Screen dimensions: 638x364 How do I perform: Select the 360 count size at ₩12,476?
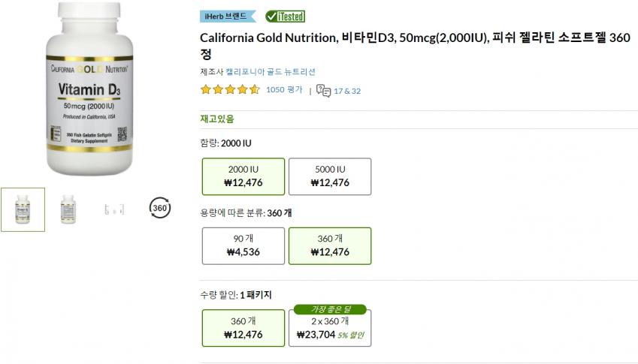330,245
